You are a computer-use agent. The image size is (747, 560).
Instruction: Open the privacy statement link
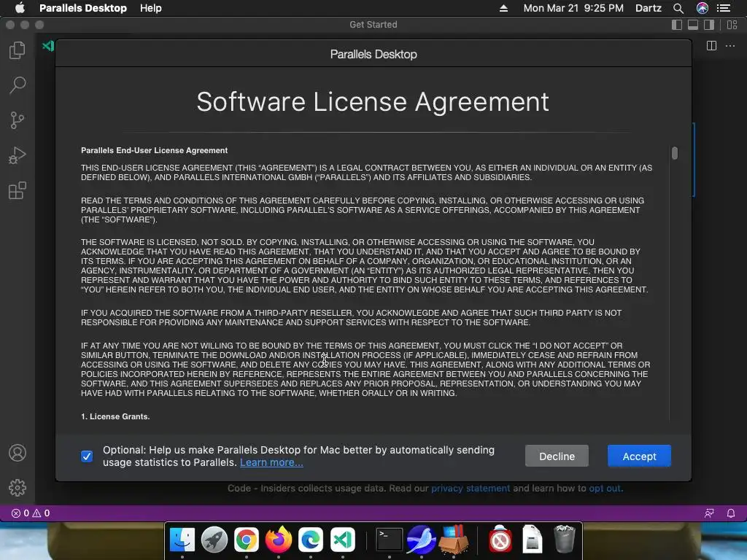pos(471,488)
